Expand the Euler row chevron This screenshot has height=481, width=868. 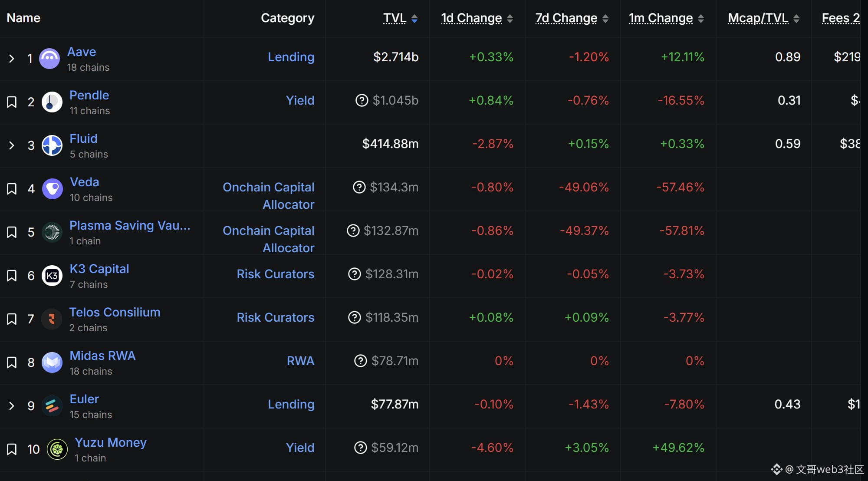click(x=12, y=406)
